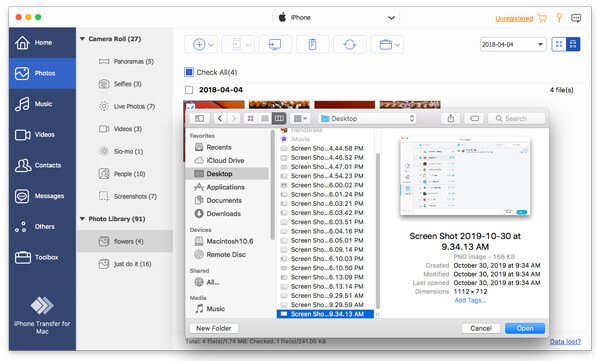
Task: Select flowers (4) album
Action: pos(125,241)
